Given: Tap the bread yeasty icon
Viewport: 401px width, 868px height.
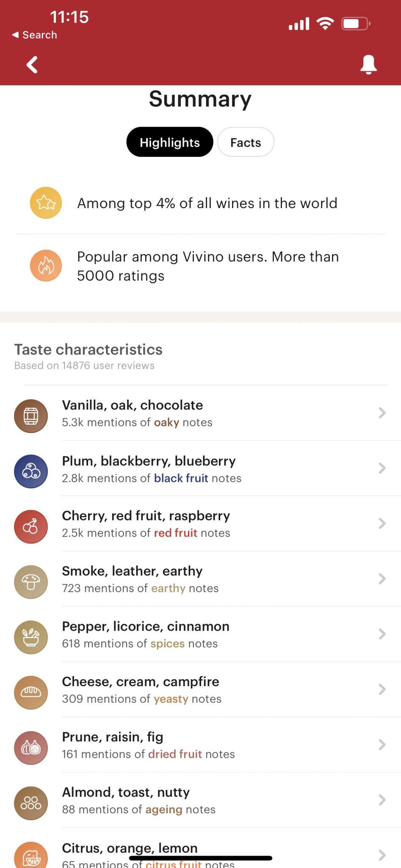Looking at the screenshot, I should [x=31, y=693].
